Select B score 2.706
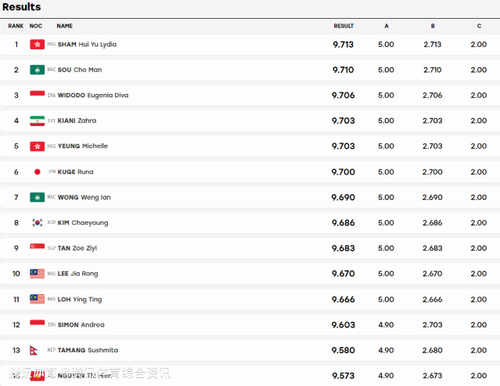This screenshot has height=386, width=500. [x=433, y=95]
